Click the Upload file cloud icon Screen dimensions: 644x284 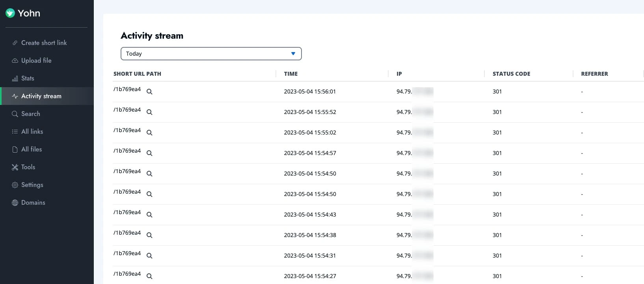pyautogui.click(x=15, y=61)
